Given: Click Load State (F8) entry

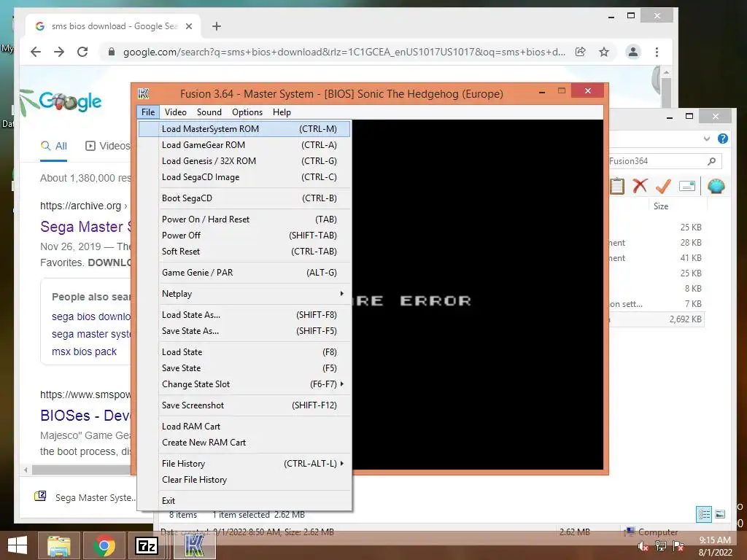Looking at the screenshot, I should 244,352.
